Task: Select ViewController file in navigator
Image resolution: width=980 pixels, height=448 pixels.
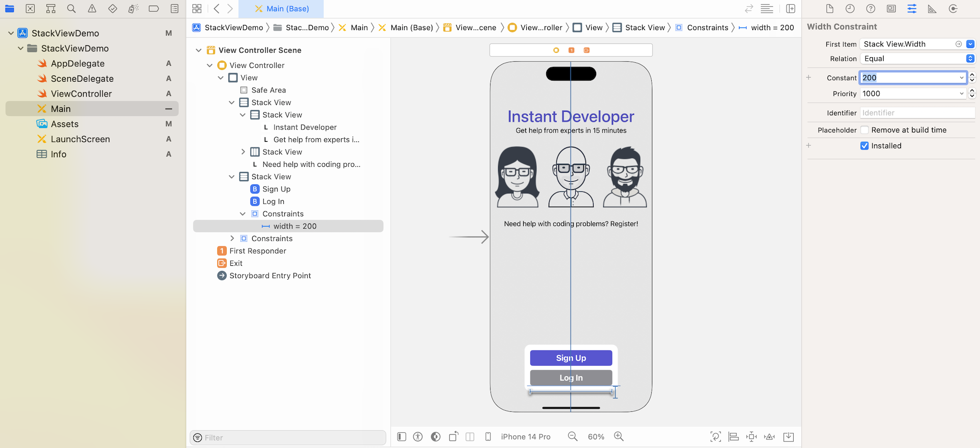Action: (x=81, y=94)
